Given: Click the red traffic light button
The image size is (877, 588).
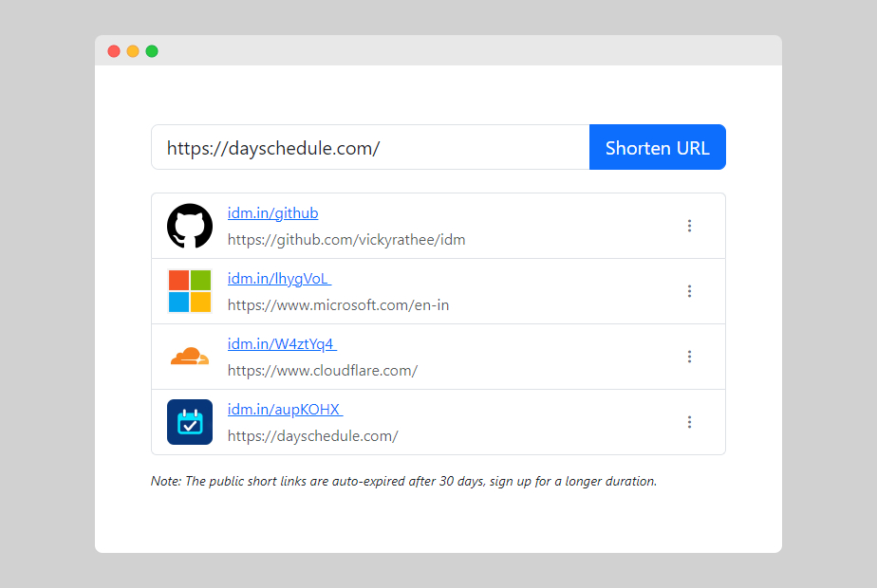Looking at the screenshot, I should [x=114, y=51].
